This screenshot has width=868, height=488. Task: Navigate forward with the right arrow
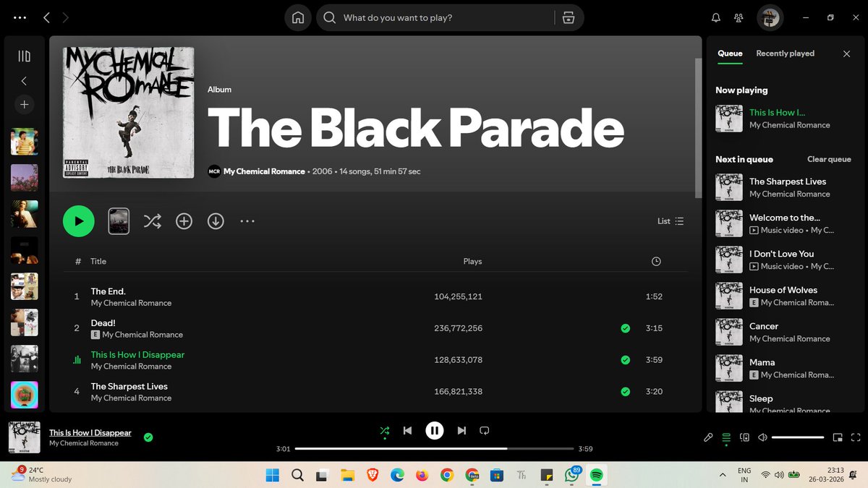(66, 18)
